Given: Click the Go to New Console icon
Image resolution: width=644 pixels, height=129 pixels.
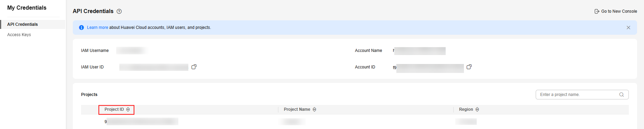Looking at the screenshot, I should tap(597, 11).
